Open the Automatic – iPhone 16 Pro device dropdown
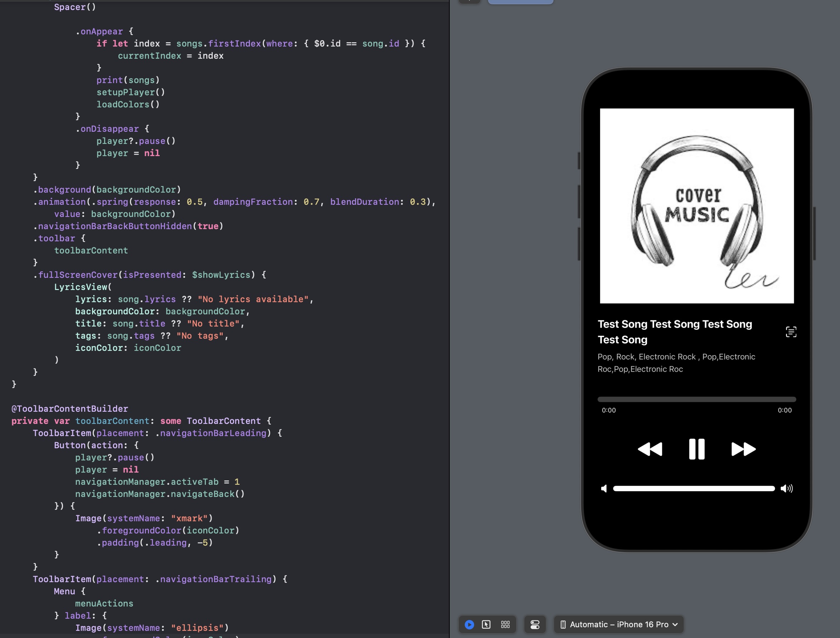The width and height of the screenshot is (840, 638). (619, 624)
